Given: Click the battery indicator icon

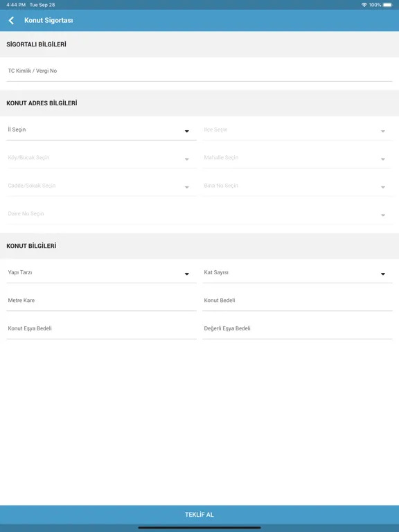Looking at the screenshot, I should pos(388,5).
